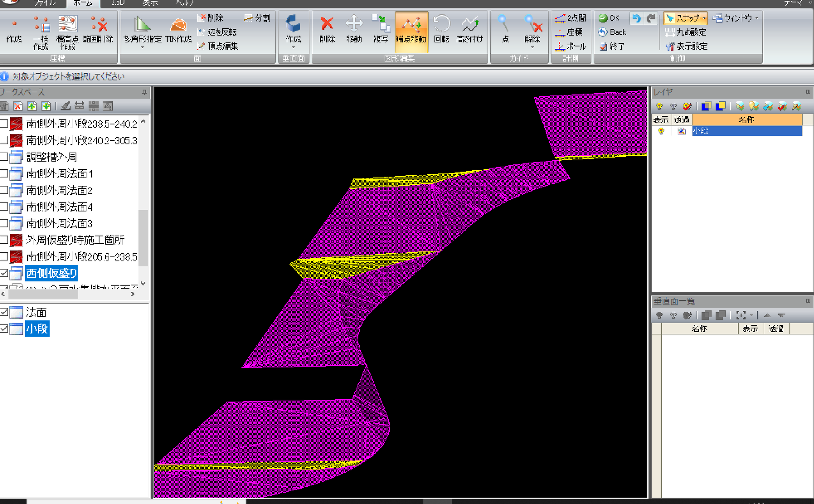Viewport: 814px width, 504px height.
Task: Expand the スナップ dropdown arrow
Action: 704,18
